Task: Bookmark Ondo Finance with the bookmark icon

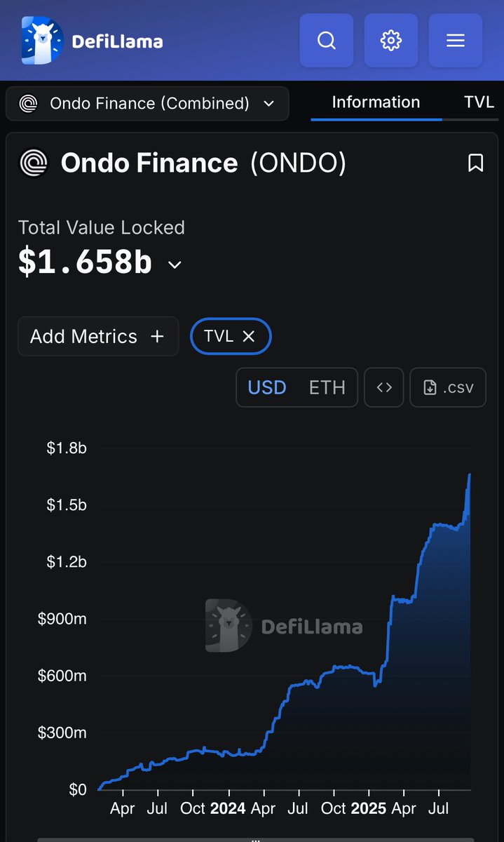Action: (x=476, y=163)
